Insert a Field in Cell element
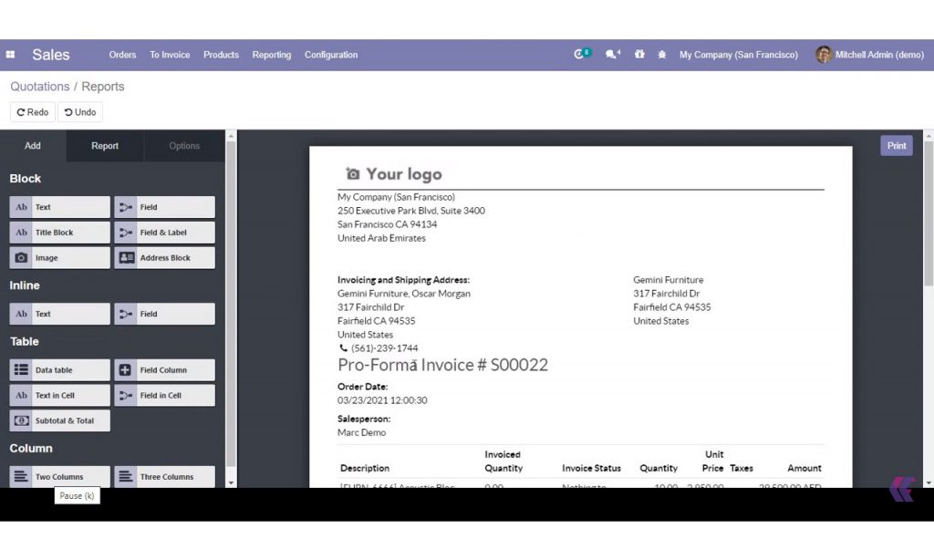This screenshot has width=934, height=560. (x=164, y=395)
